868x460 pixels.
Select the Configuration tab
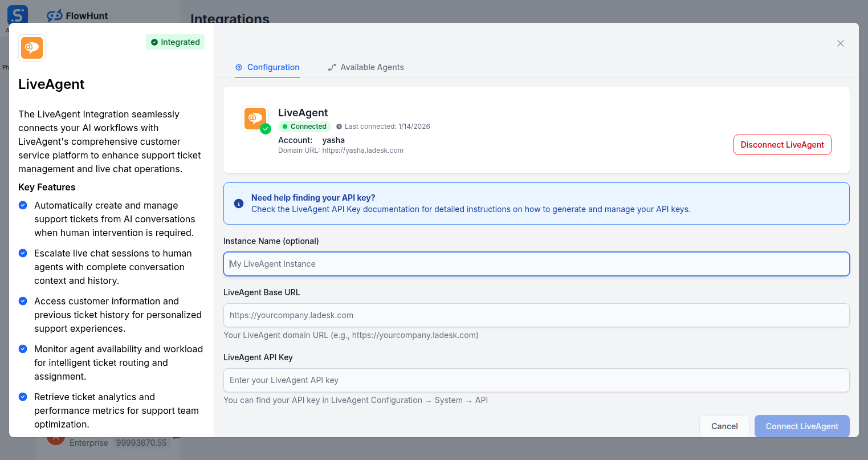[x=267, y=67]
